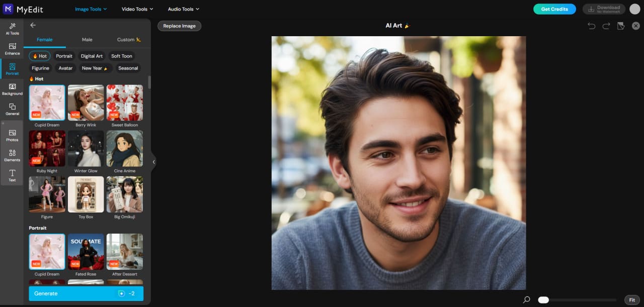Enable the Soft Toon style filter
644x307 pixels.
pyautogui.click(x=121, y=56)
